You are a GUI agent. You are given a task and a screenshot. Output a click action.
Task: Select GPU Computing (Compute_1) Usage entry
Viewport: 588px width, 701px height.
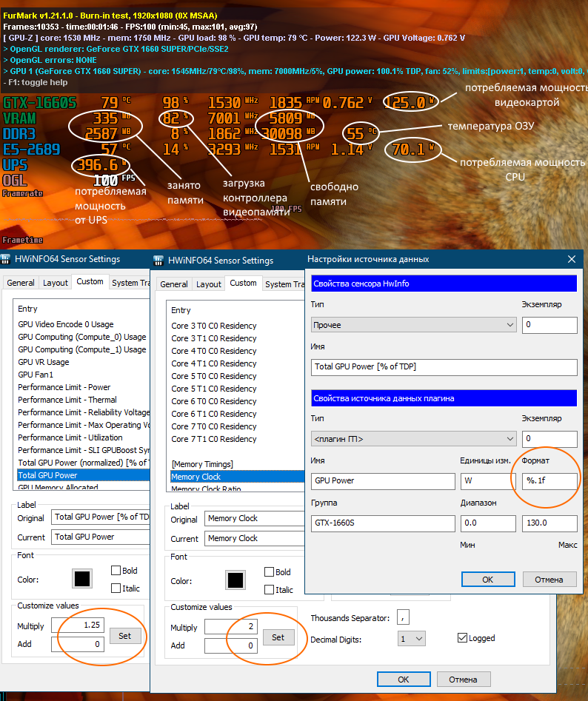coord(83,349)
